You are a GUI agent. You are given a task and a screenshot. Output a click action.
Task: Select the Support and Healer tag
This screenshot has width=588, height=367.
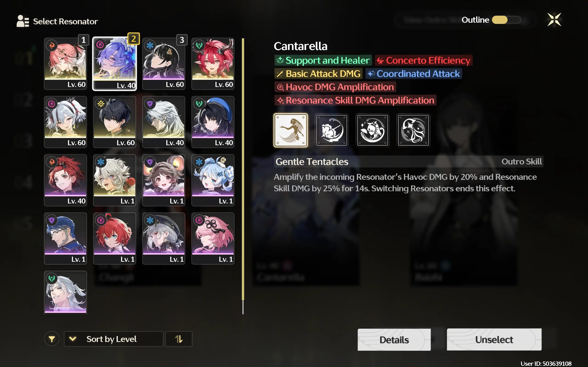pyautogui.click(x=323, y=60)
